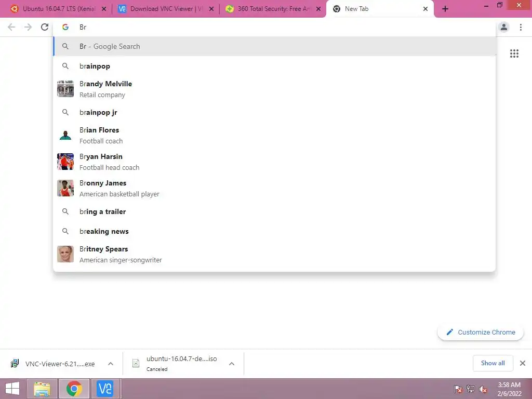Open VNC Viewer from the taskbar
This screenshot has width=532, height=399.
pos(105,389)
